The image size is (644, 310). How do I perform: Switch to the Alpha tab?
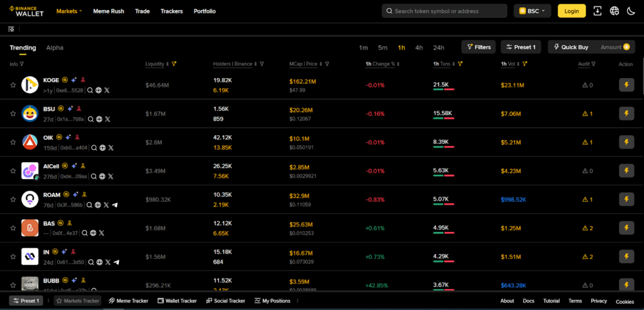point(55,48)
